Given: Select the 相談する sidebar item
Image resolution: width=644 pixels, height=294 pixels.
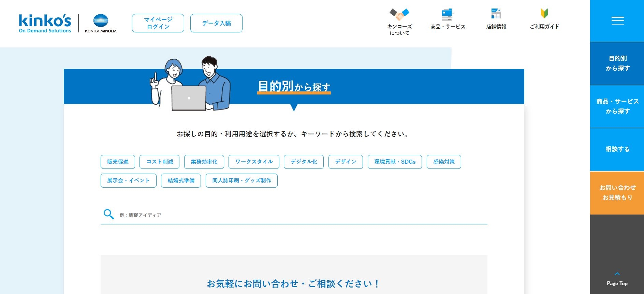Looking at the screenshot, I should pos(617,149).
